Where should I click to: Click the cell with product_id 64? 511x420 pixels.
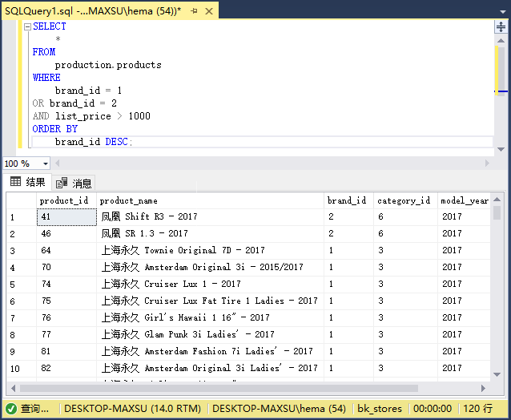click(x=66, y=250)
